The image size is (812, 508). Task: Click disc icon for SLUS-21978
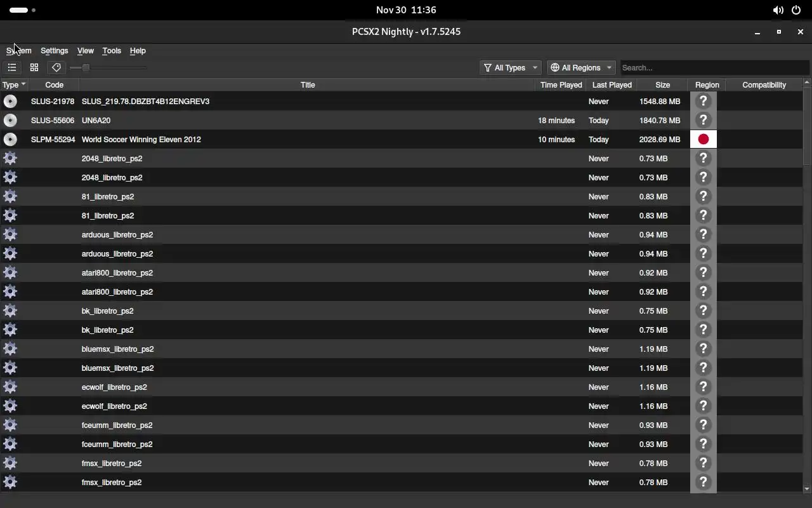[10, 101]
